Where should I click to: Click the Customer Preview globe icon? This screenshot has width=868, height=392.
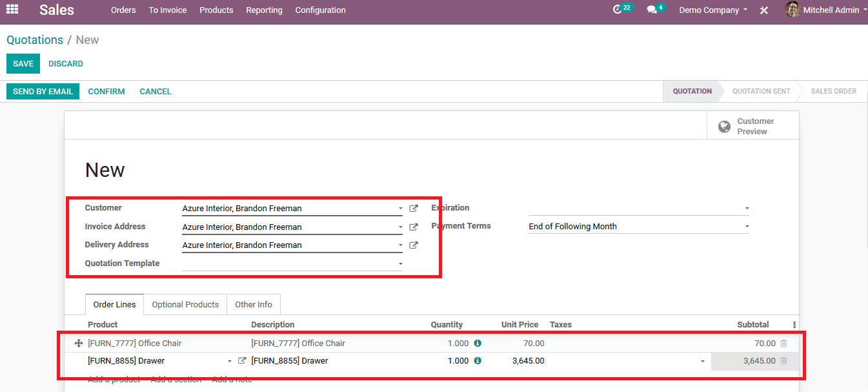pyautogui.click(x=724, y=127)
